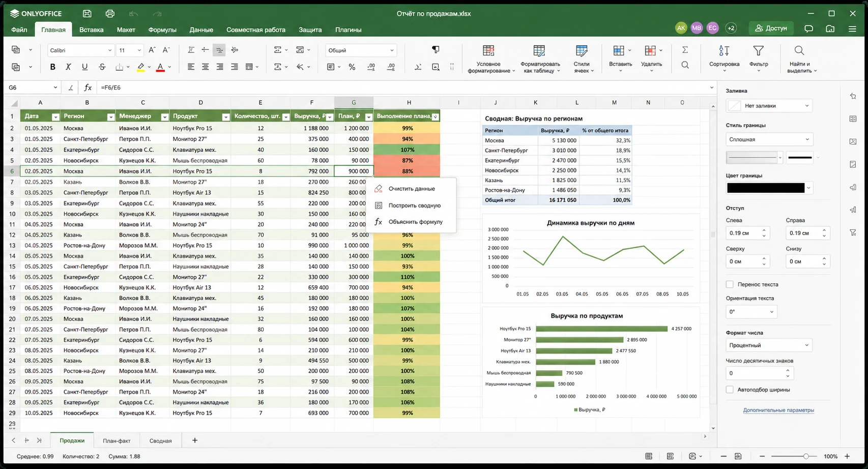
Task: Click the Print icon in title bar
Action: click(110, 14)
